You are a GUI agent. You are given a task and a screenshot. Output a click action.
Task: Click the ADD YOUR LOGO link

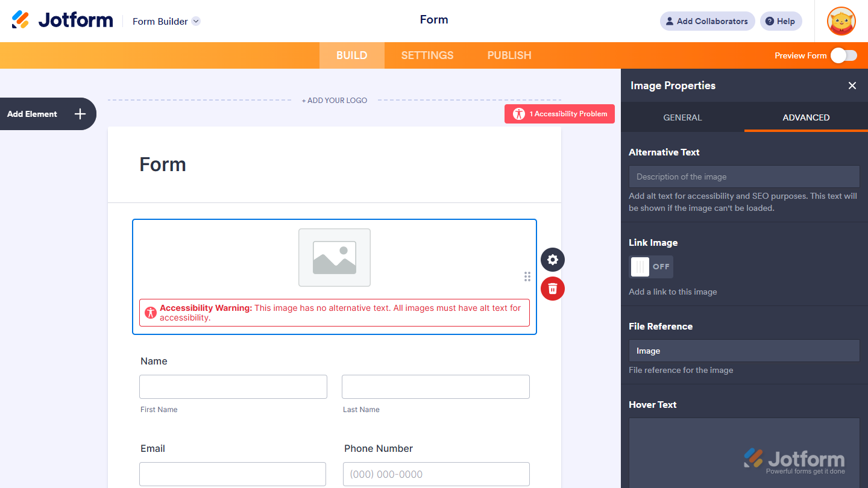(335, 100)
